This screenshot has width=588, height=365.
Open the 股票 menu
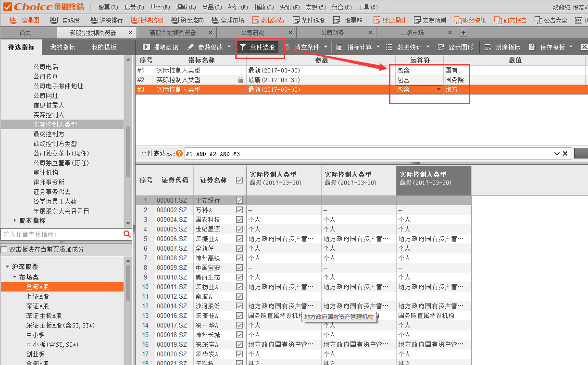pyautogui.click(x=107, y=7)
